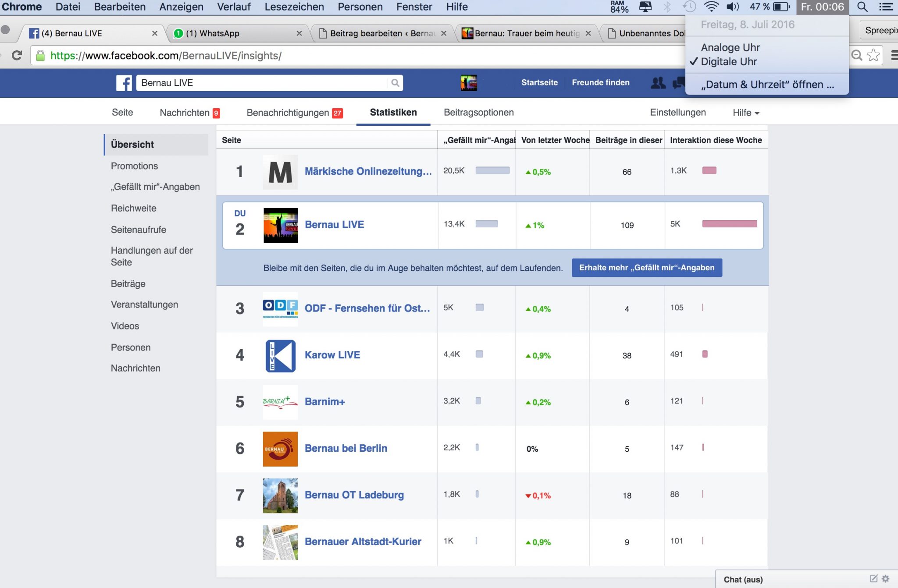Expand the Hilfe dropdown
This screenshot has width=898, height=588.
point(745,113)
